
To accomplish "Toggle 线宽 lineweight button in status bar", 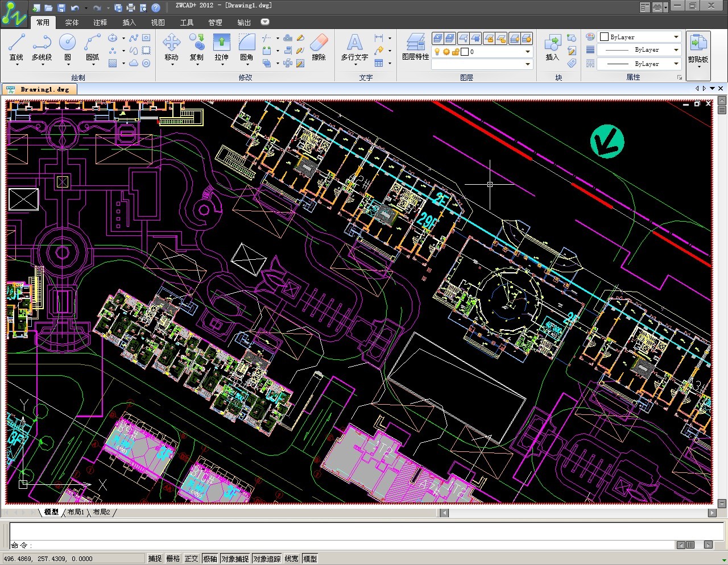I will click(x=291, y=559).
